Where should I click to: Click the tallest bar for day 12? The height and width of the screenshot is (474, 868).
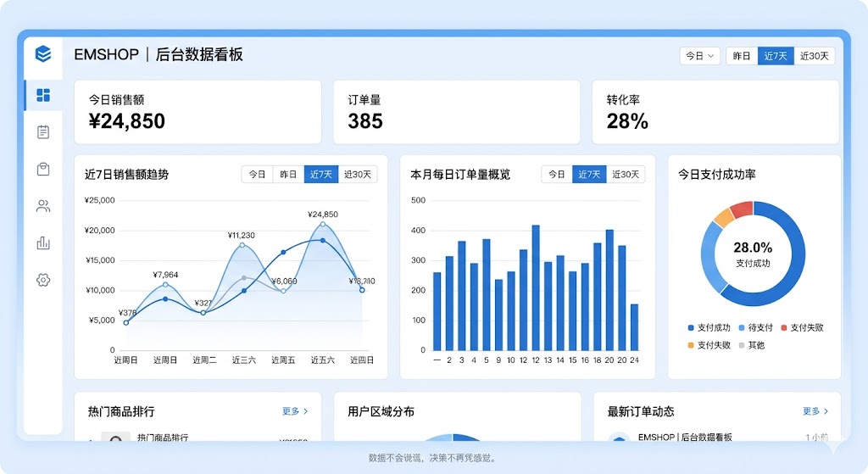[x=536, y=288]
